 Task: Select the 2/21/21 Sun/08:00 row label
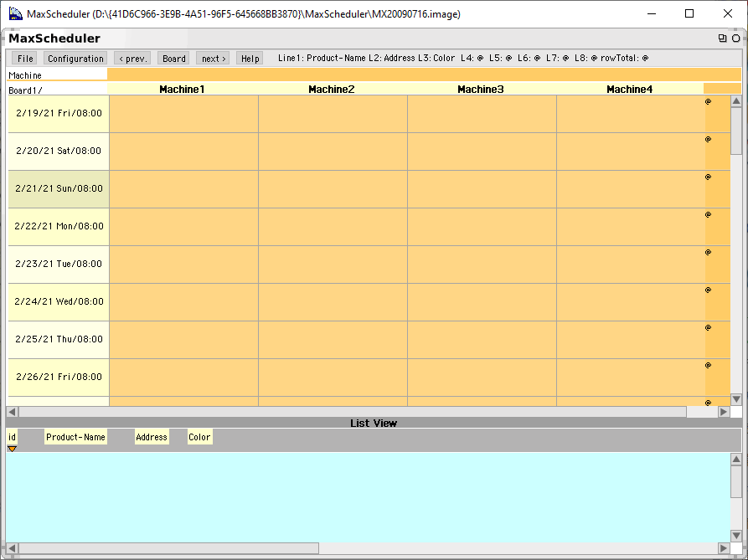pyautogui.click(x=59, y=188)
